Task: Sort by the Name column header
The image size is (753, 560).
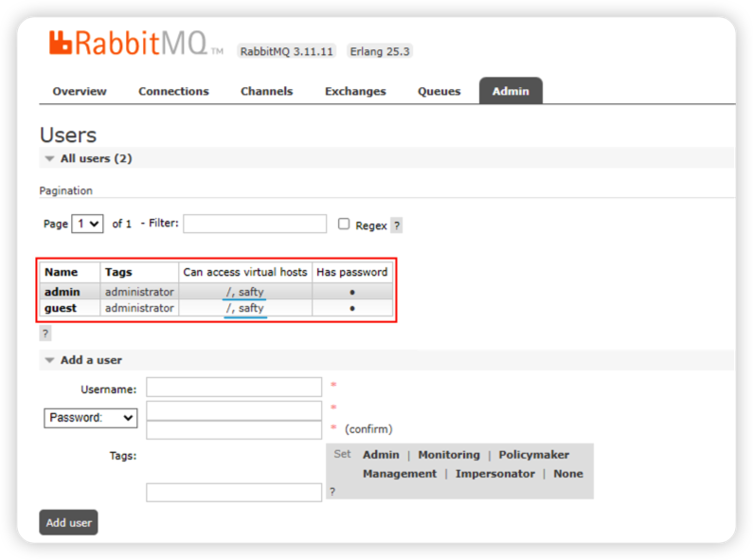Action: (x=61, y=272)
